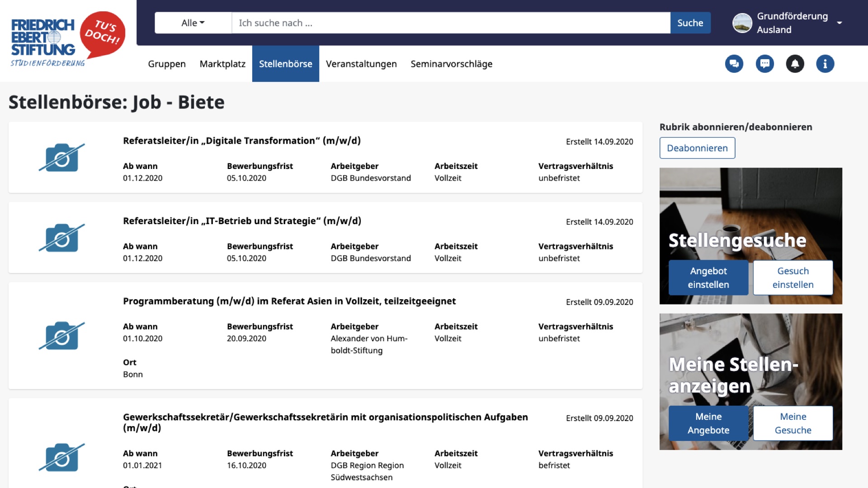Open job Programmberatung im Referat Asien
Viewport: 868px width, 488px height.
click(x=289, y=301)
